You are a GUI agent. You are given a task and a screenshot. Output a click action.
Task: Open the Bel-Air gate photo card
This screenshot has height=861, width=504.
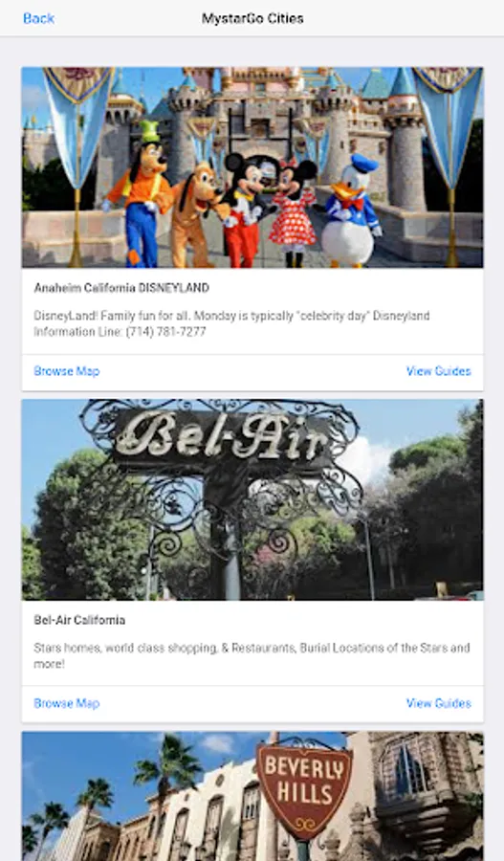pyautogui.click(x=252, y=499)
